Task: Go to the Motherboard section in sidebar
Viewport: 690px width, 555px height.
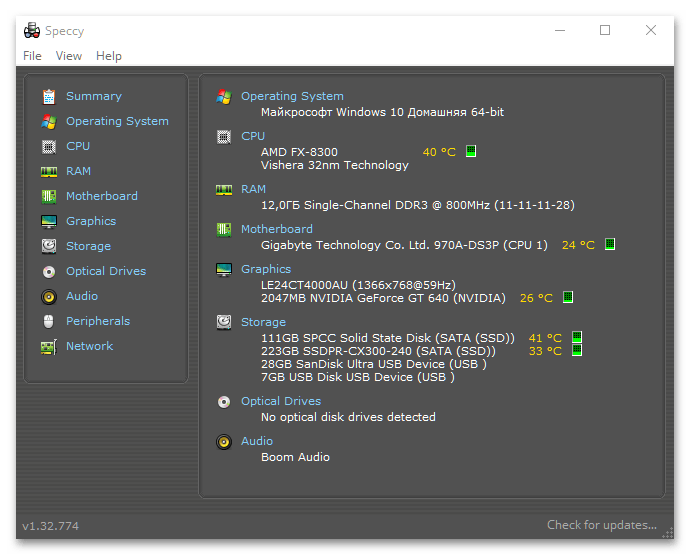Action: pyautogui.click(x=102, y=196)
